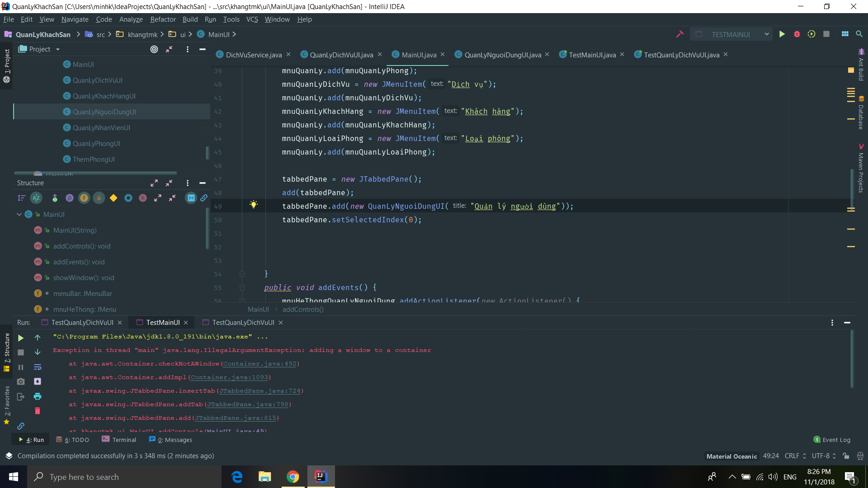The height and width of the screenshot is (488, 868).
Task: Click the Run console vertical scrollbar
Action: pos(852,359)
